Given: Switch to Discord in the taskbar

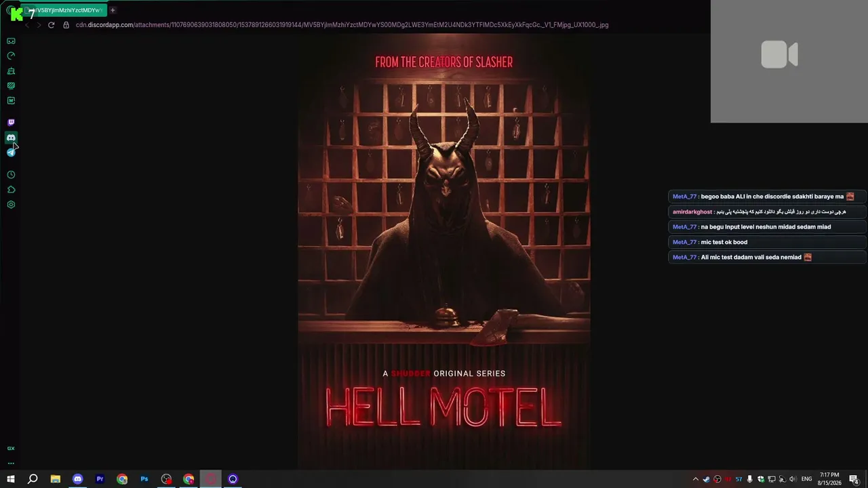Looking at the screenshot, I should (x=77, y=479).
